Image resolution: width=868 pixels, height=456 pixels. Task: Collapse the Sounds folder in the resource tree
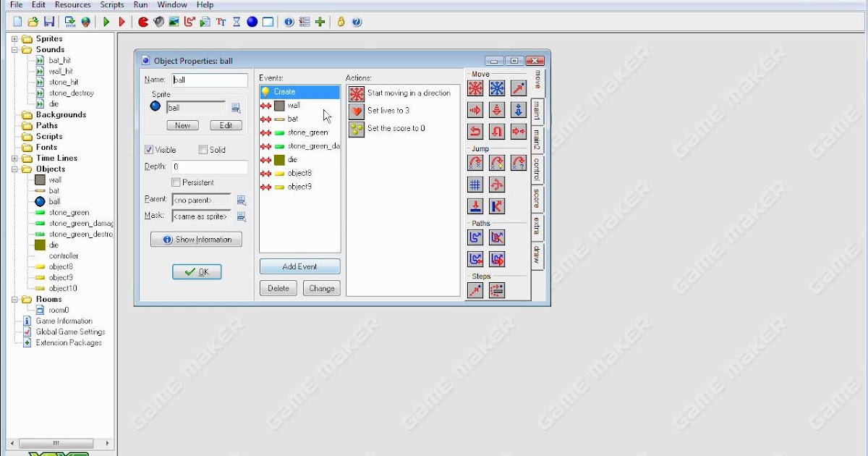click(13, 48)
